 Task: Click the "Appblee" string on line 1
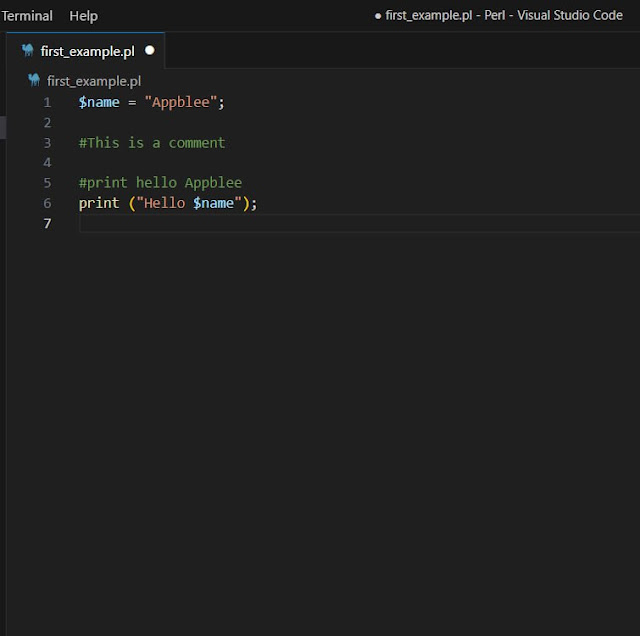(180, 102)
